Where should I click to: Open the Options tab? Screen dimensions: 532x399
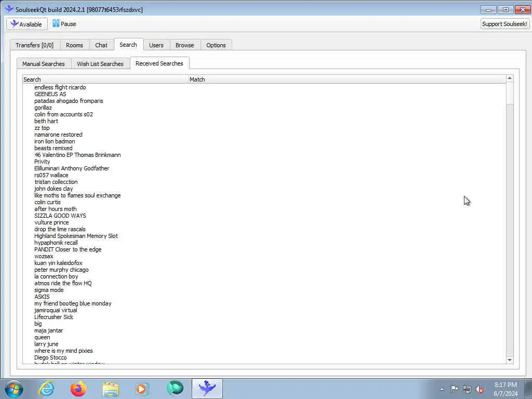[216, 45]
